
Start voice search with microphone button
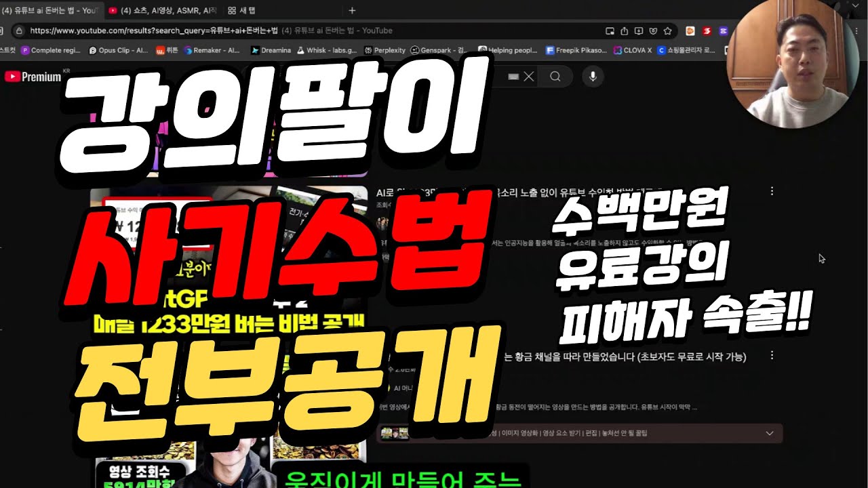coord(593,77)
